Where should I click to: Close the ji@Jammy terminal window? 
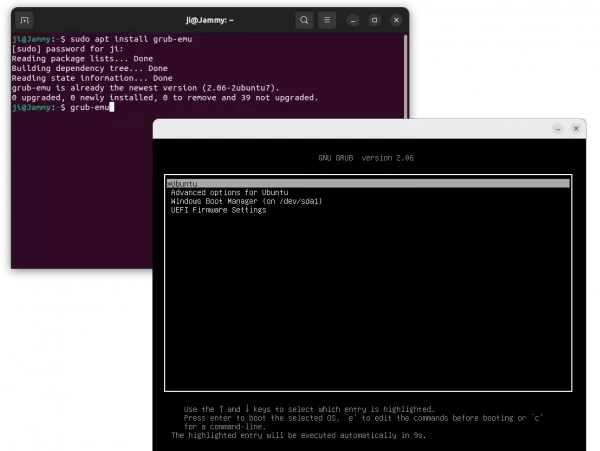click(x=396, y=20)
